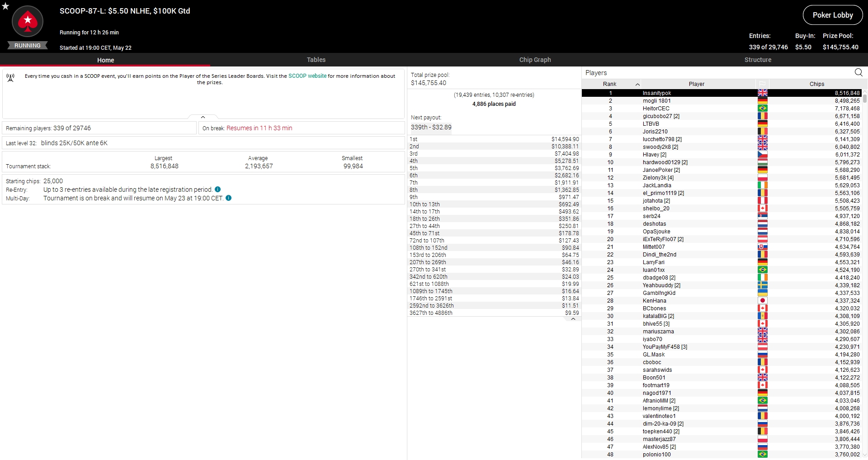The image size is (868, 460).
Task: Click the Ireland flag for JackLandia
Action: pos(762,185)
